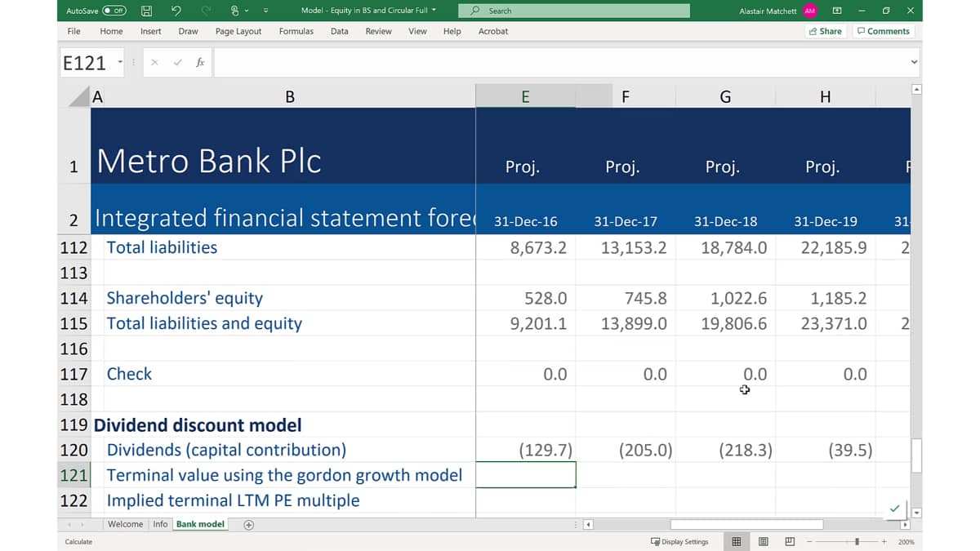Click the Save icon in title bar
Image resolution: width=980 pixels, height=551 pixels.
pyautogui.click(x=147, y=11)
